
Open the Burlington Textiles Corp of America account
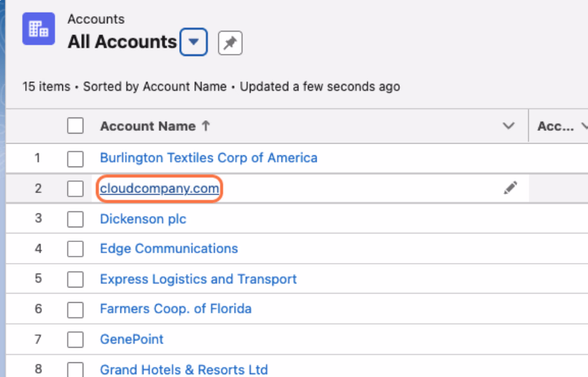click(209, 158)
